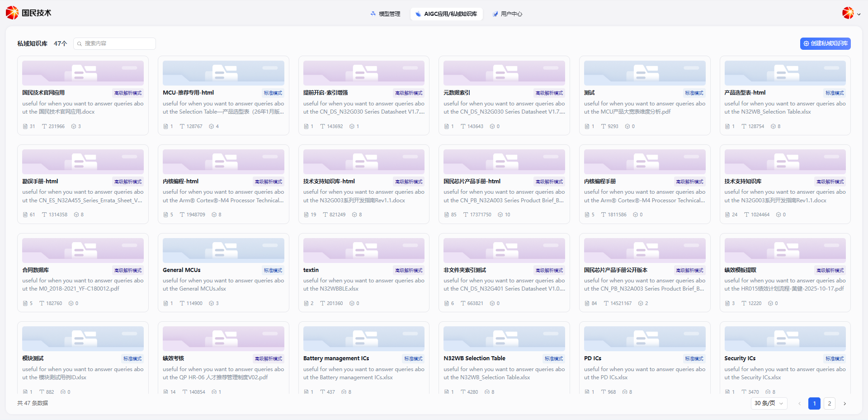868x420 pixels.
Task: Click app count icon on 国民技术官网应用 card
Action: click(x=74, y=126)
